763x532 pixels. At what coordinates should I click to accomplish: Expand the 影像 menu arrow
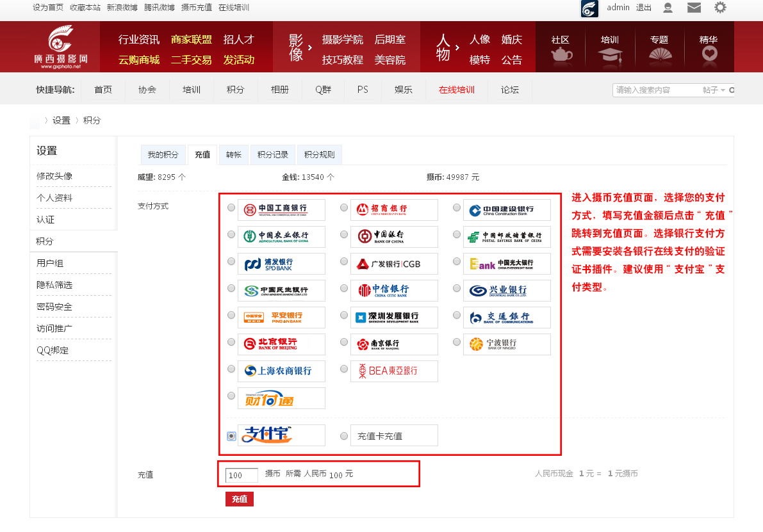pyautogui.click(x=310, y=47)
